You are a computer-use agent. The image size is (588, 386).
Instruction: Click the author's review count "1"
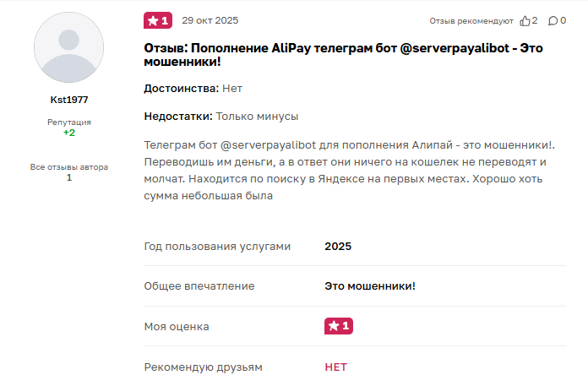pyautogui.click(x=69, y=177)
